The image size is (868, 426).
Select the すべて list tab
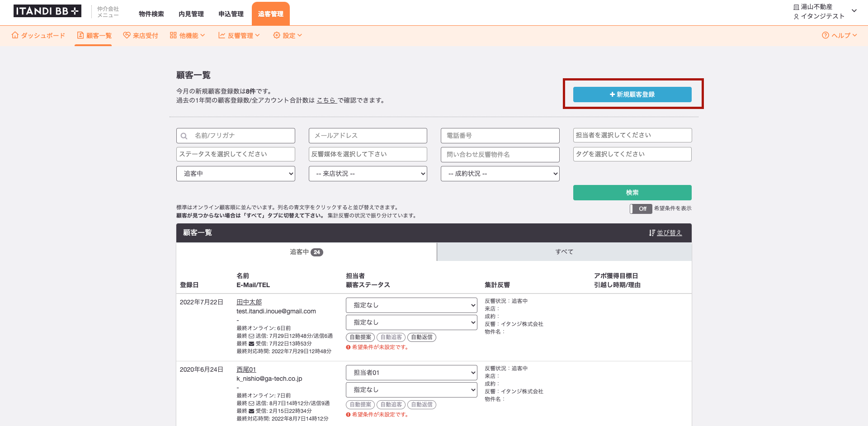[564, 252]
